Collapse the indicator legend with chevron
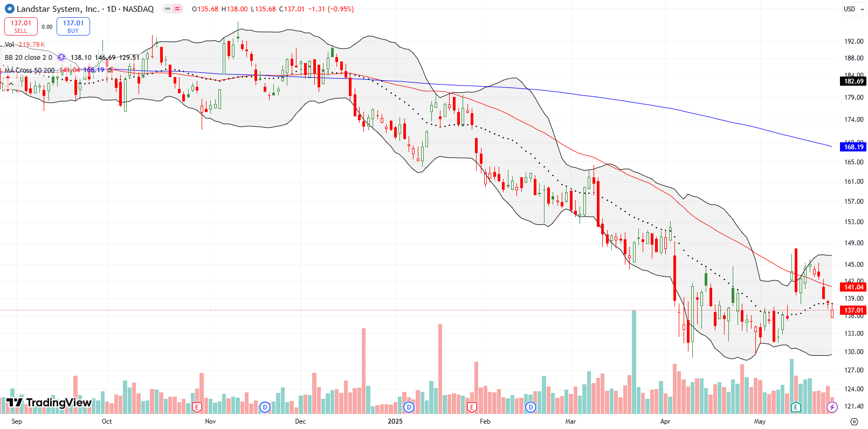This screenshot has width=868, height=429. click(x=11, y=84)
